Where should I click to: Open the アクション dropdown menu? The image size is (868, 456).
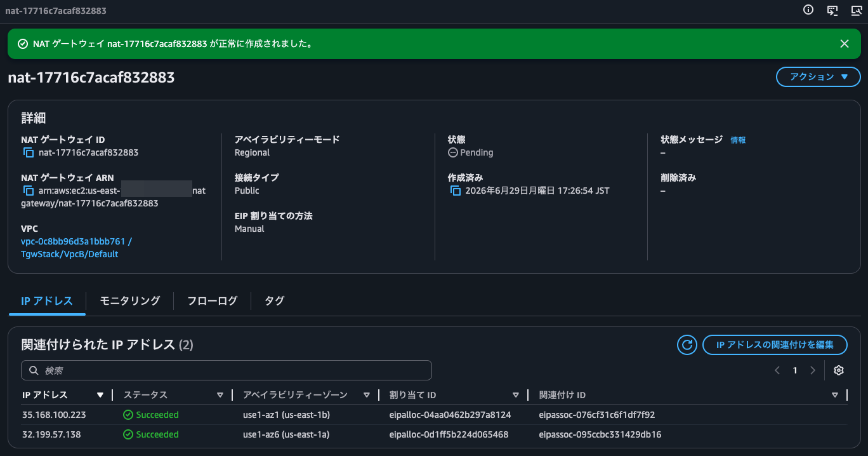click(x=819, y=77)
